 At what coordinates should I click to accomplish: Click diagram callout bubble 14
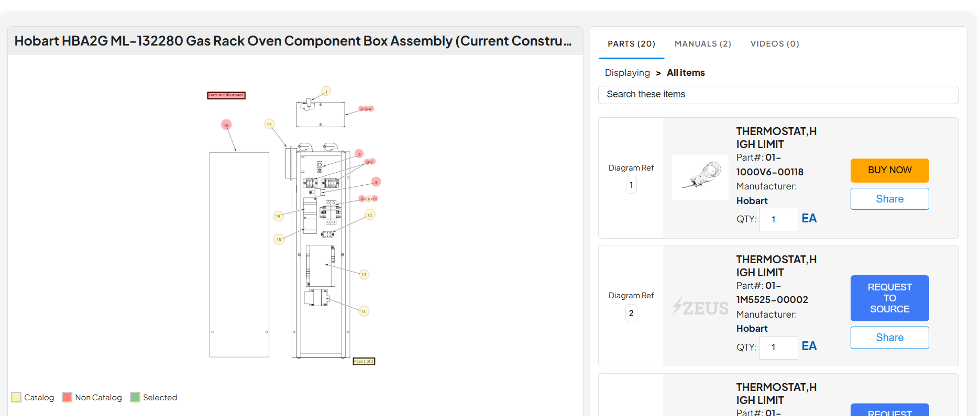pyautogui.click(x=364, y=311)
